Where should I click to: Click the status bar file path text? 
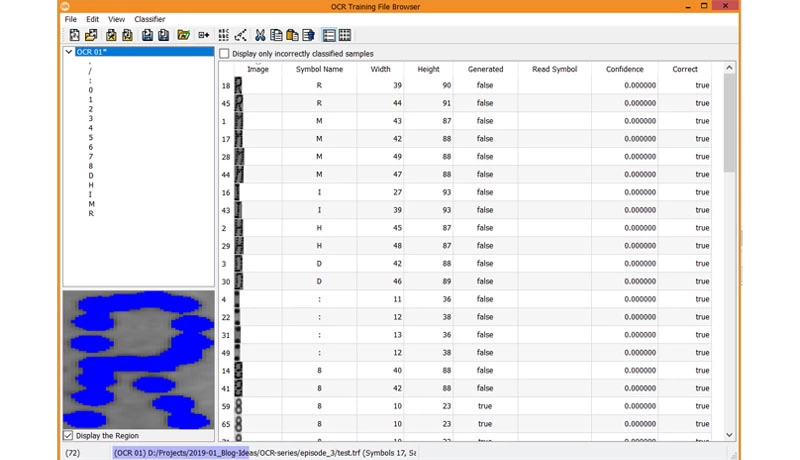point(264,452)
